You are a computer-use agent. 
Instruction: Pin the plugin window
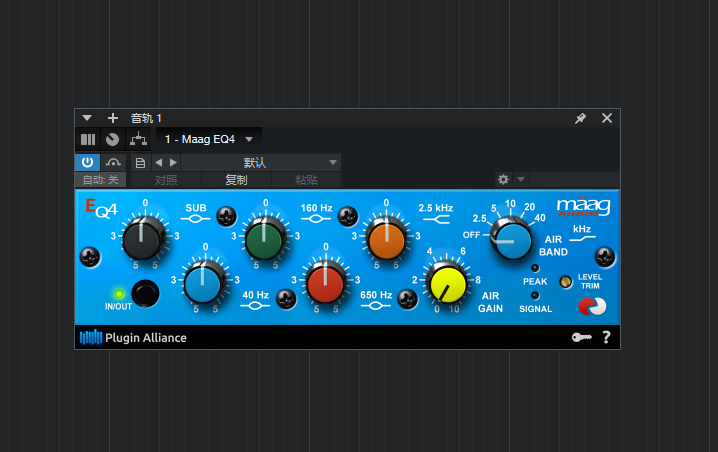(x=580, y=118)
